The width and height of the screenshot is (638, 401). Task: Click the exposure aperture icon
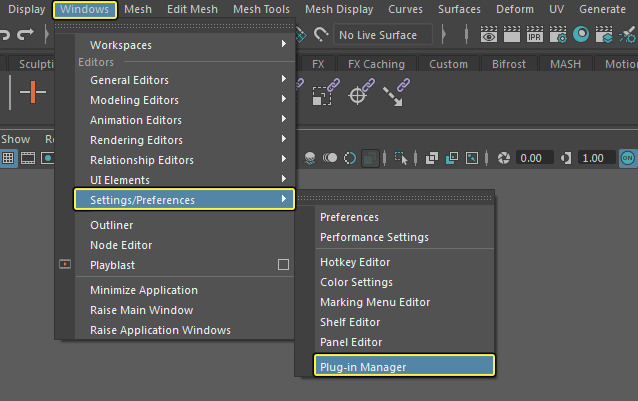504,158
